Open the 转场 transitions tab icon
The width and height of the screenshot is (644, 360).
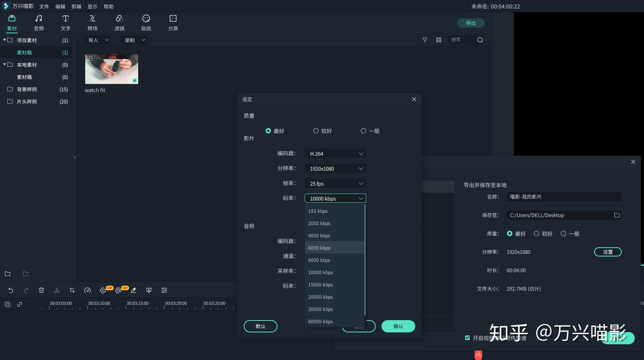92,19
